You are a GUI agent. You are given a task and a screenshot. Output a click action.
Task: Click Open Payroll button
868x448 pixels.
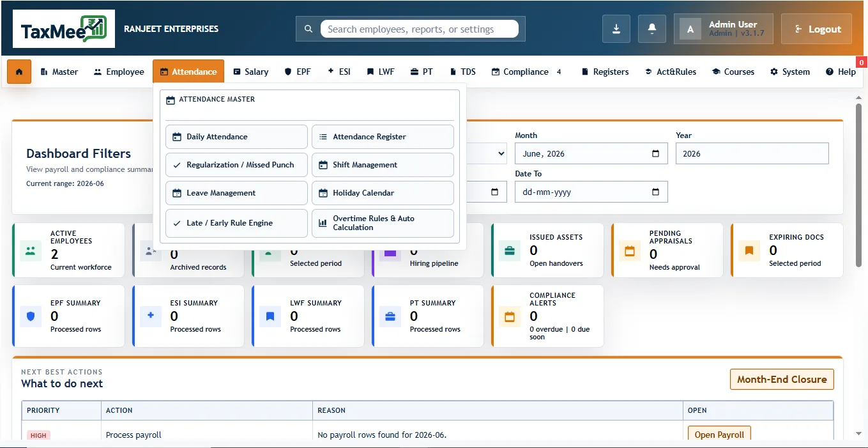(719, 435)
